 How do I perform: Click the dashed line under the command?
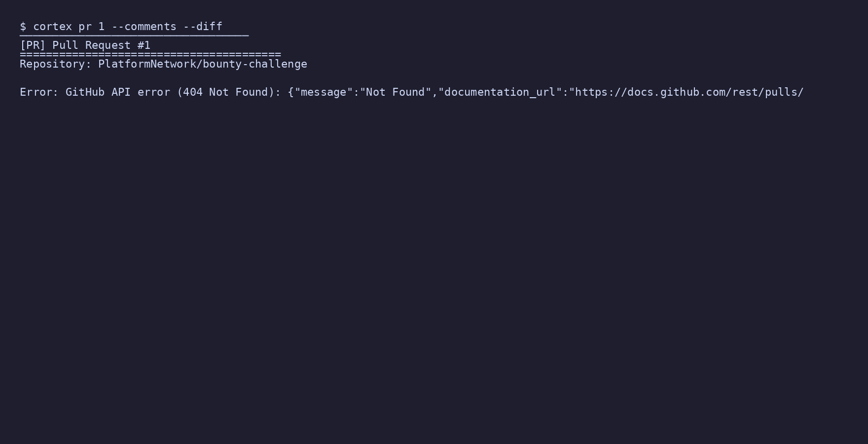134,36
